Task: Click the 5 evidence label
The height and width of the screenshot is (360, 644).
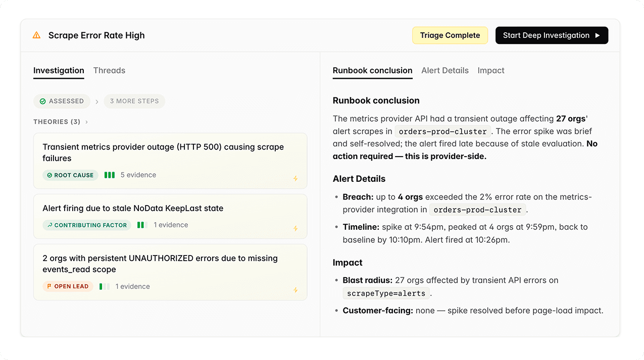Action: [x=138, y=175]
